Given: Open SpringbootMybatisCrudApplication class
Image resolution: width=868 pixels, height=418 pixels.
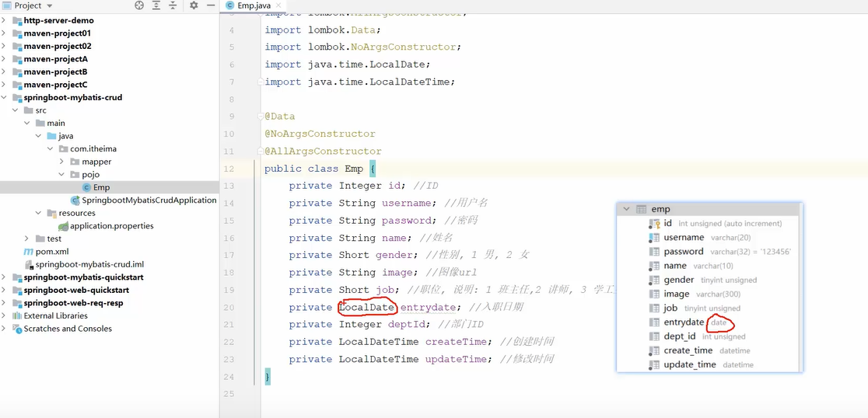Looking at the screenshot, I should [149, 200].
